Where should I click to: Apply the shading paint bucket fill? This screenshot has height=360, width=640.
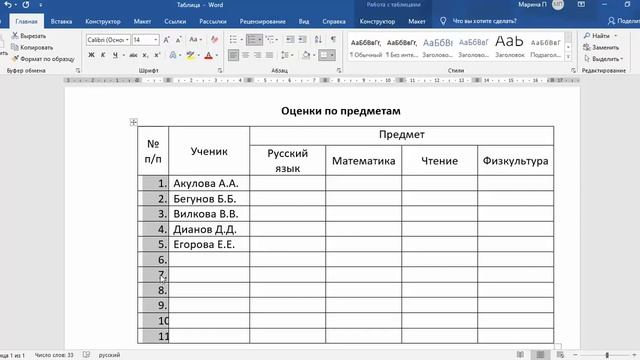pos(306,55)
